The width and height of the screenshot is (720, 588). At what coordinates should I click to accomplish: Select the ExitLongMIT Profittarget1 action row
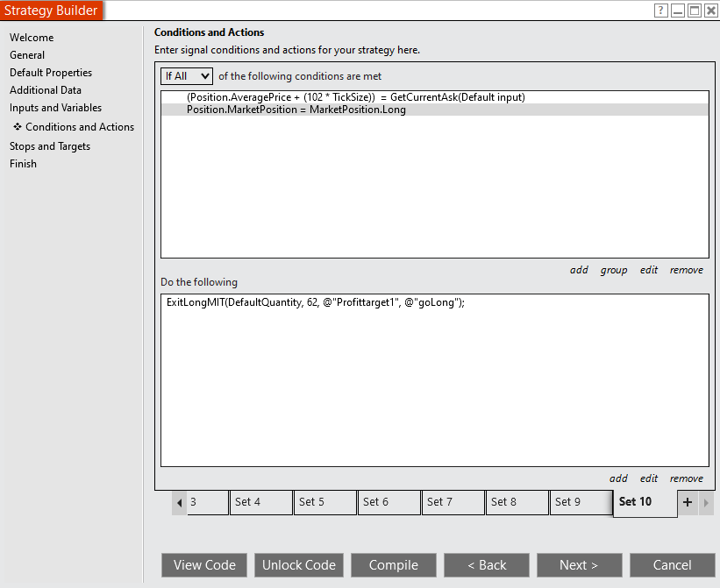[x=435, y=302]
